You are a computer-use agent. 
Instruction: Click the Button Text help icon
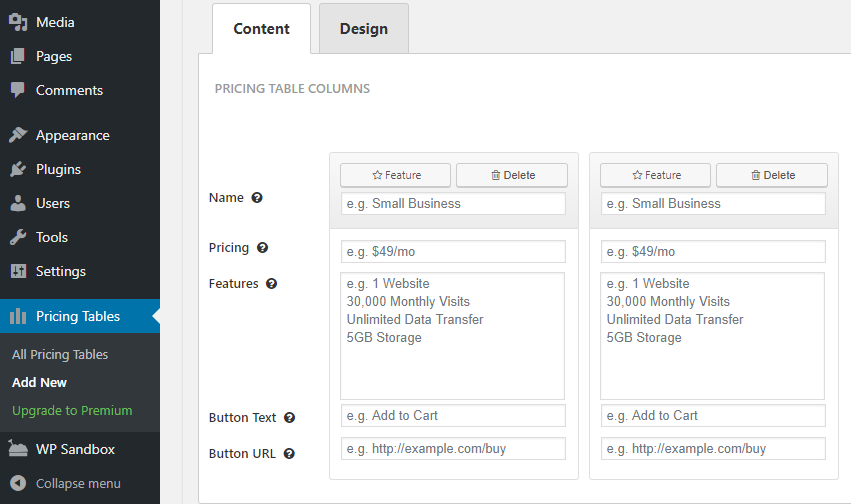[x=289, y=418]
